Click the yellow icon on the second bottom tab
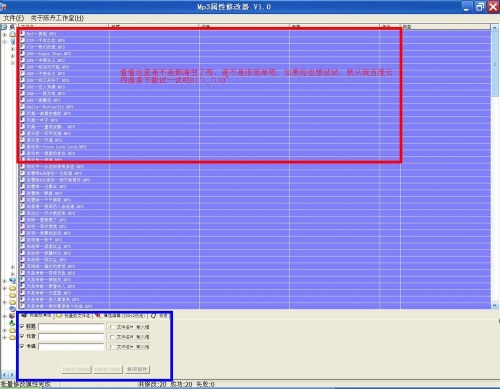 tap(59, 315)
